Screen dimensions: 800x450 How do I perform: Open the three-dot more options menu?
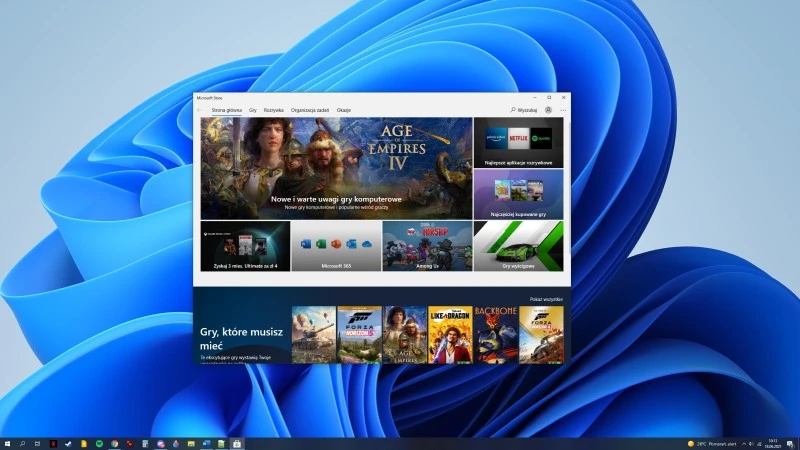point(563,110)
